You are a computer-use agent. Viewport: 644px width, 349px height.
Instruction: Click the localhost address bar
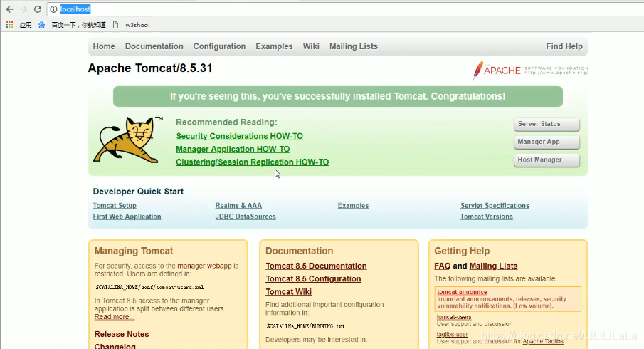point(345,9)
